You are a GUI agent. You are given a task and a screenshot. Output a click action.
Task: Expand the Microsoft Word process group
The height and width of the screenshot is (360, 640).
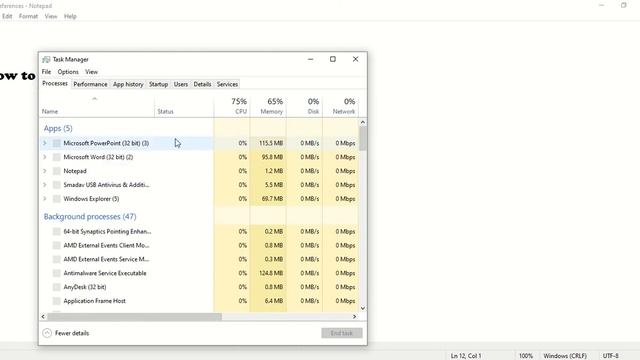pyautogui.click(x=45, y=157)
